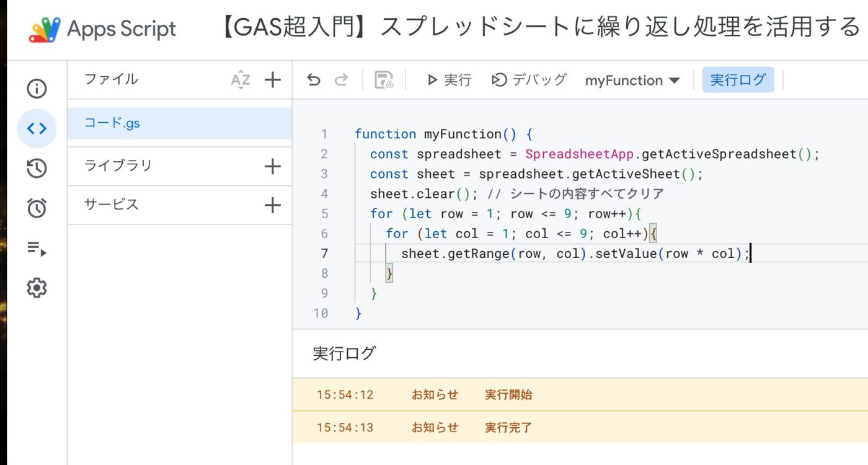This screenshot has height=465, width=868.
Task: Click the Redo arrow in toolbar
Action: coord(341,80)
